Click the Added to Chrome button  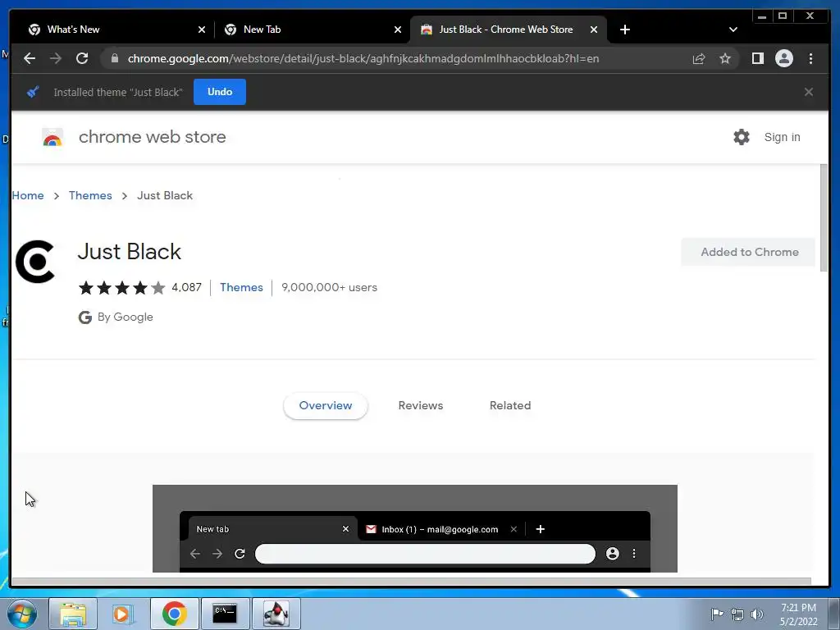(748, 252)
